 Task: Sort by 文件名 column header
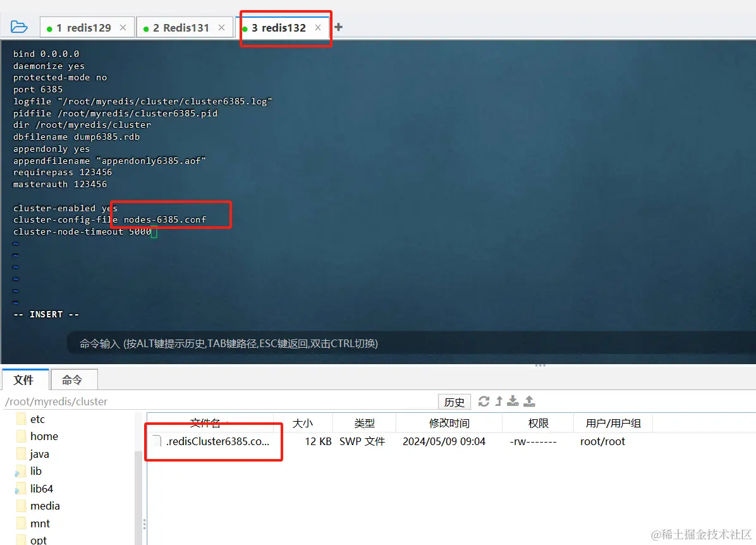210,423
